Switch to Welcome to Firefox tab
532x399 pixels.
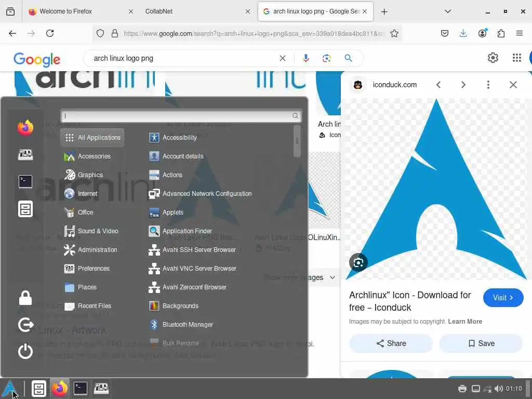(82, 11)
